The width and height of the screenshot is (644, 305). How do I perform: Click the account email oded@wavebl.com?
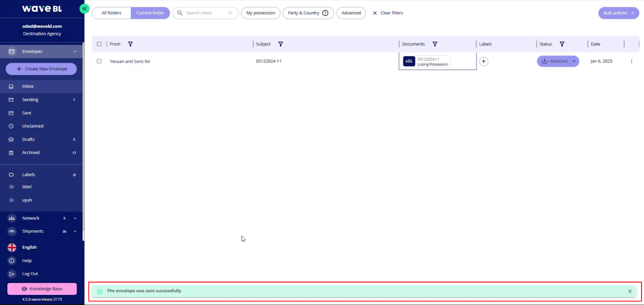(x=42, y=26)
